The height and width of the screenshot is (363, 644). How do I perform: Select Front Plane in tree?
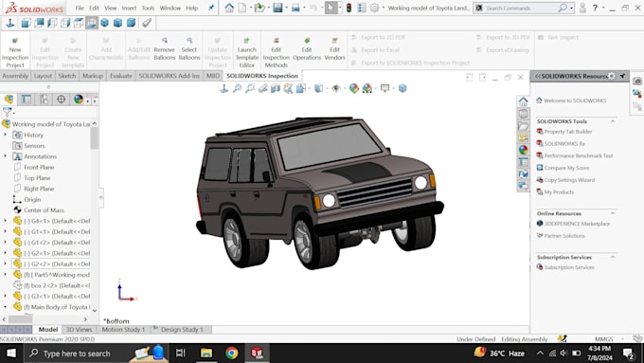39,167
